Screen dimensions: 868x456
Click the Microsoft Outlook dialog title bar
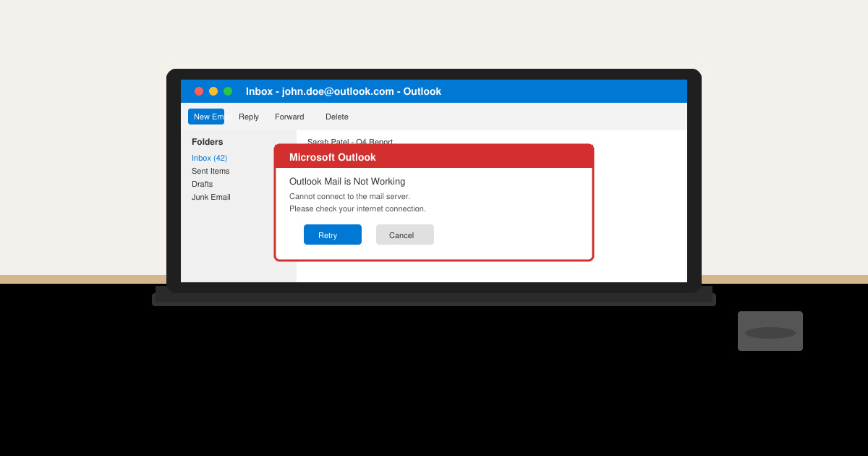coord(434,157)
